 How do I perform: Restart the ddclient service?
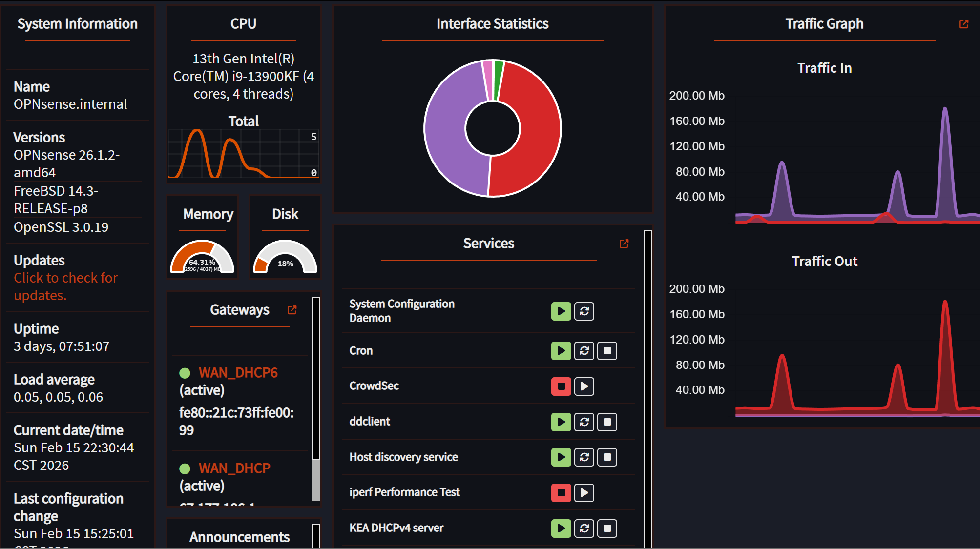584,422
